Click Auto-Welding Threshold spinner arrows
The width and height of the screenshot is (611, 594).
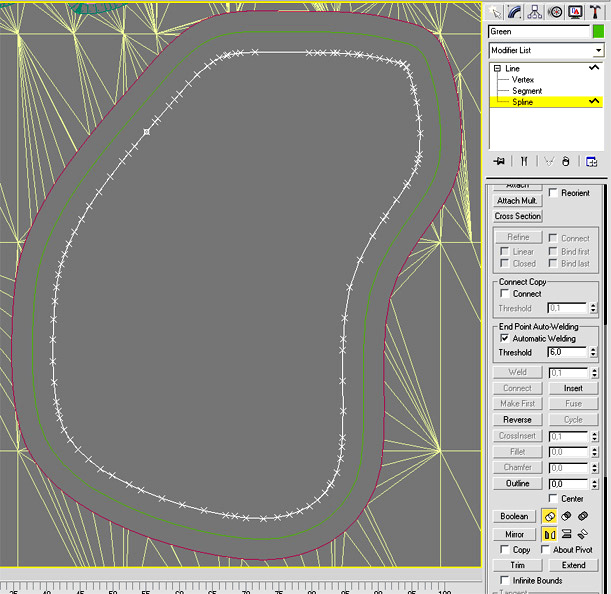(593, 352)
